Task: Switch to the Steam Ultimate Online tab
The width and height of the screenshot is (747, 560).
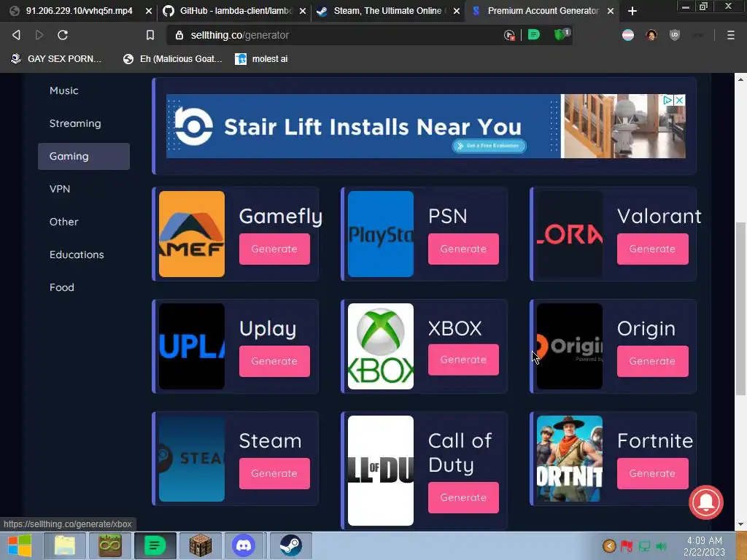Action: (x=388, y=11)
